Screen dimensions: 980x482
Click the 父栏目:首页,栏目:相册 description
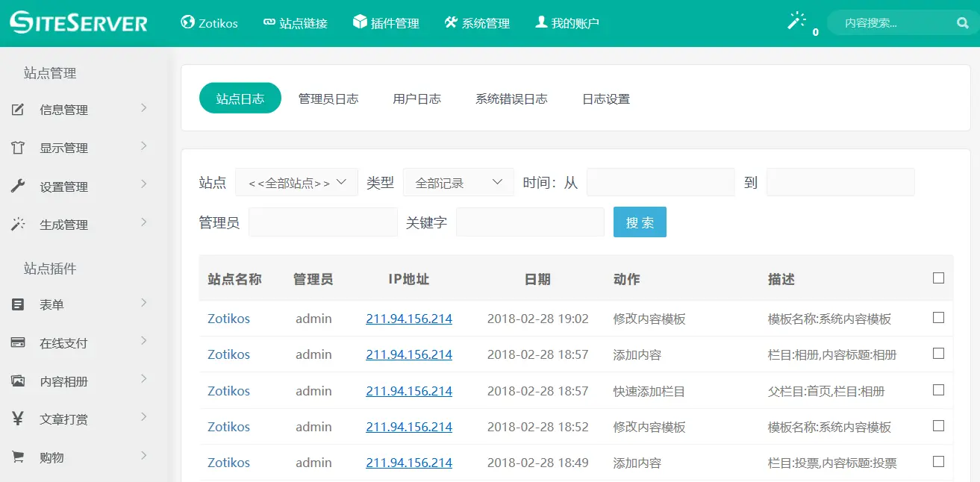click(x=826, y=391)
